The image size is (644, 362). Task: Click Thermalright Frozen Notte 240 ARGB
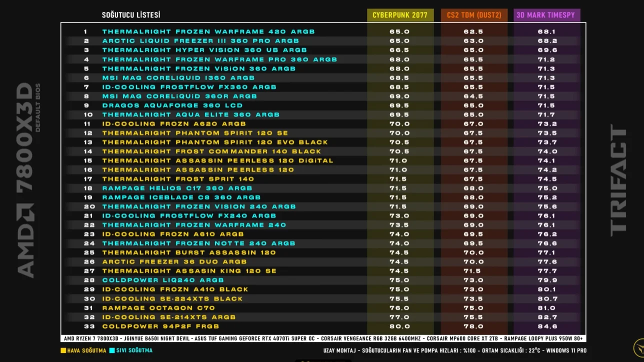coord(199,243)
